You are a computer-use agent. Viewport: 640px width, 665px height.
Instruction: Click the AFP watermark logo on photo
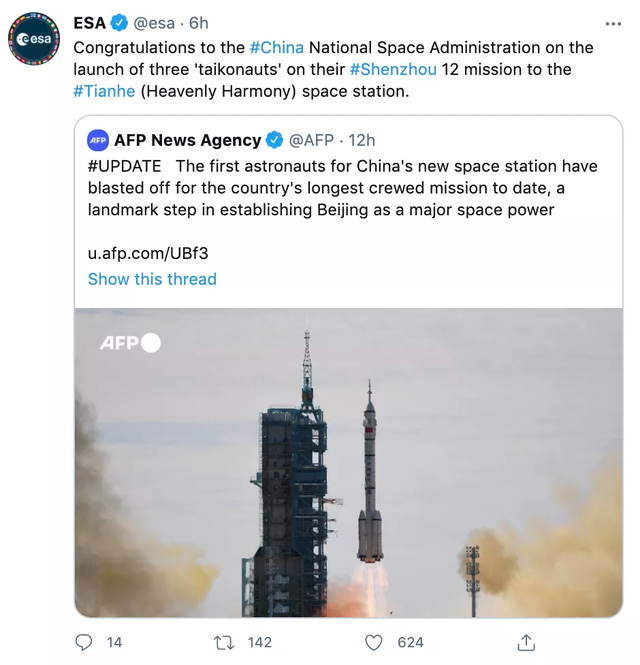129,343
